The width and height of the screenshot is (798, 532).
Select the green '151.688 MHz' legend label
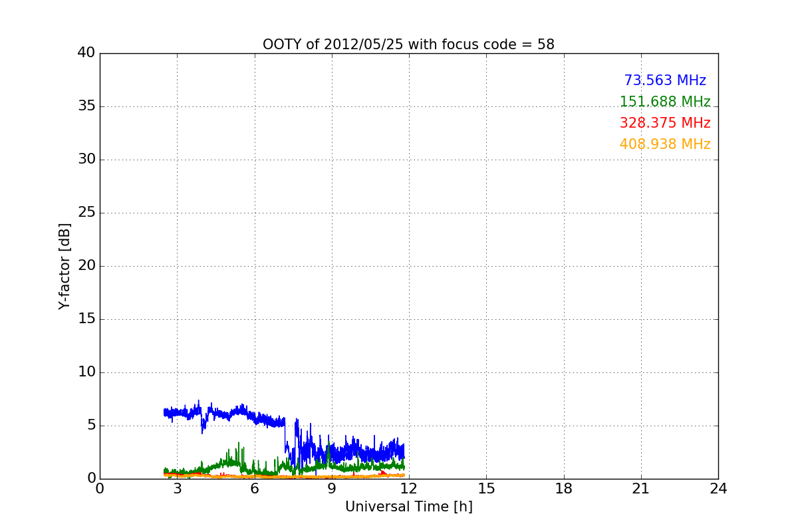pyautogui.click(x=665, y=102)
